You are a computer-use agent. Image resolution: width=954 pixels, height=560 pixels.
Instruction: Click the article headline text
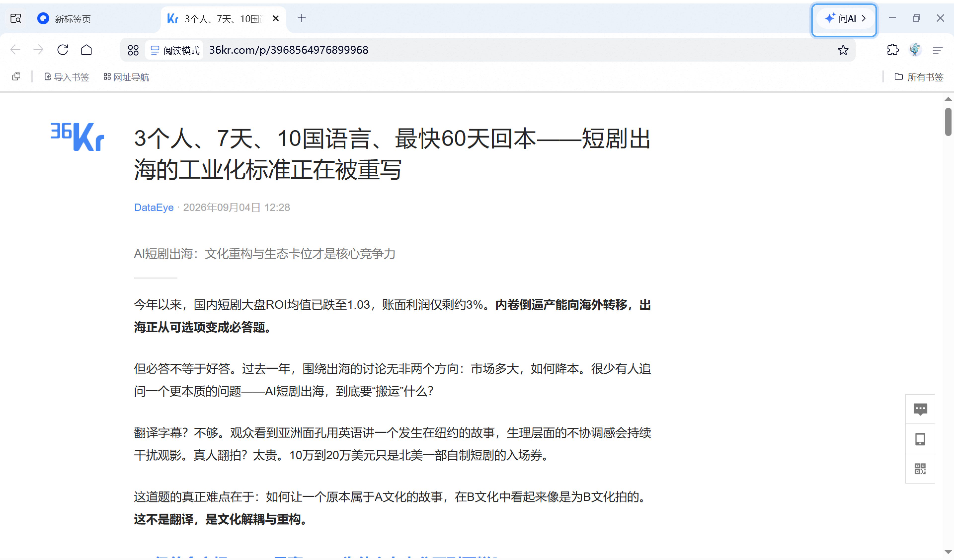[x=392, y=154]
